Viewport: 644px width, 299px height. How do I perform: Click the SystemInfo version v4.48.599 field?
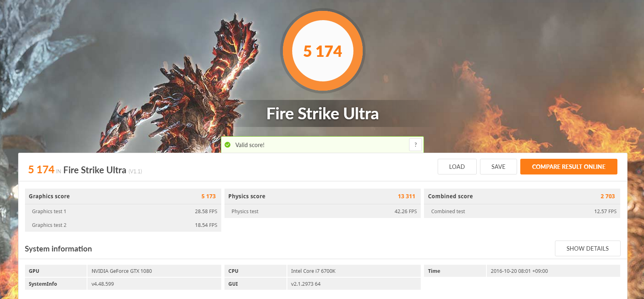[x=103, y=284]
